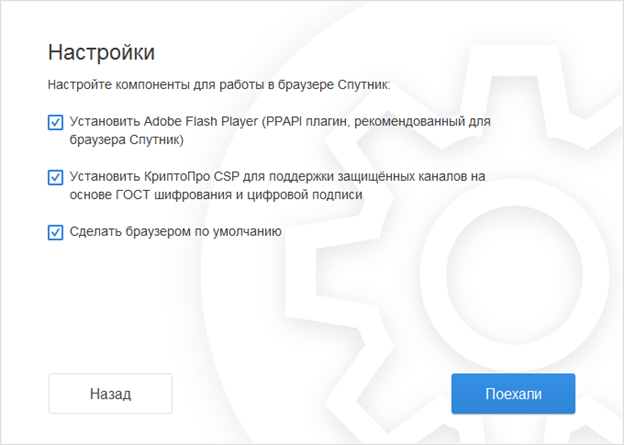This screenshot has height=445, width=624.
Task: Uncheck the Install Adobe Flash Player checkbox
Action: (x=55, y=122)
